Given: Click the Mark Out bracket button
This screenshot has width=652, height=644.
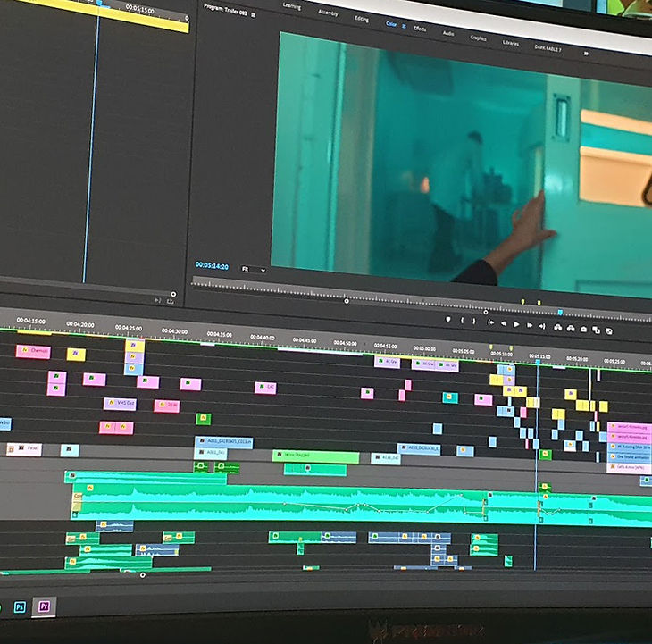Looking at the screenshot, I should pyautogui.click(x=473, y=321).
